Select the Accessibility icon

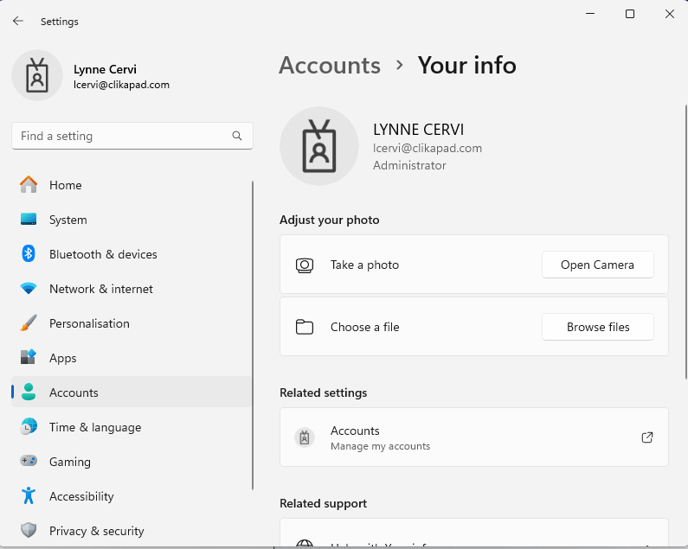coord(29,496)
